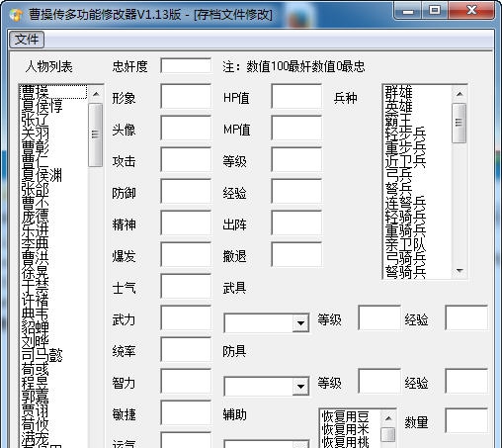Click the 防御 input field

(x=186, y=191)
